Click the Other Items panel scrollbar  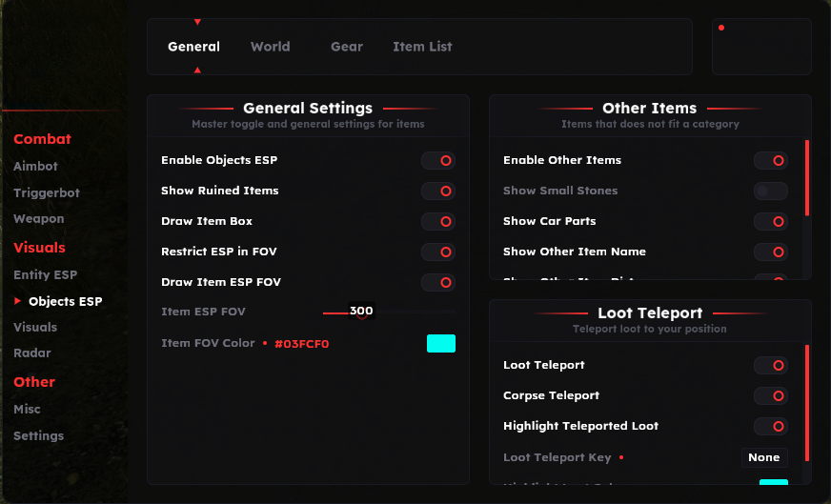(x=806, y=178)
